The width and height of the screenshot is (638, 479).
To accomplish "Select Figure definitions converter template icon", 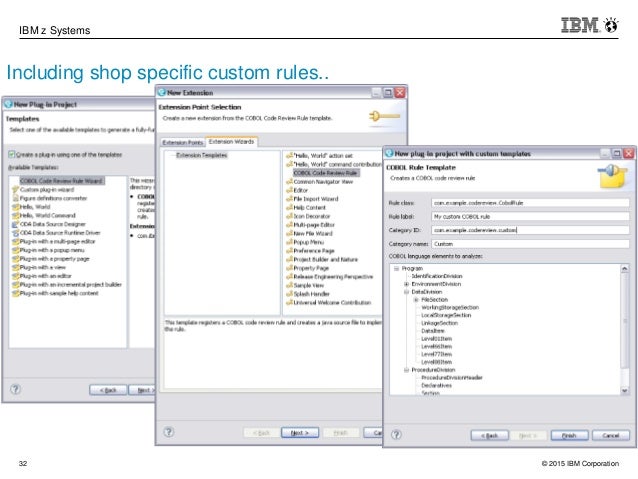I will pos(15,198).
